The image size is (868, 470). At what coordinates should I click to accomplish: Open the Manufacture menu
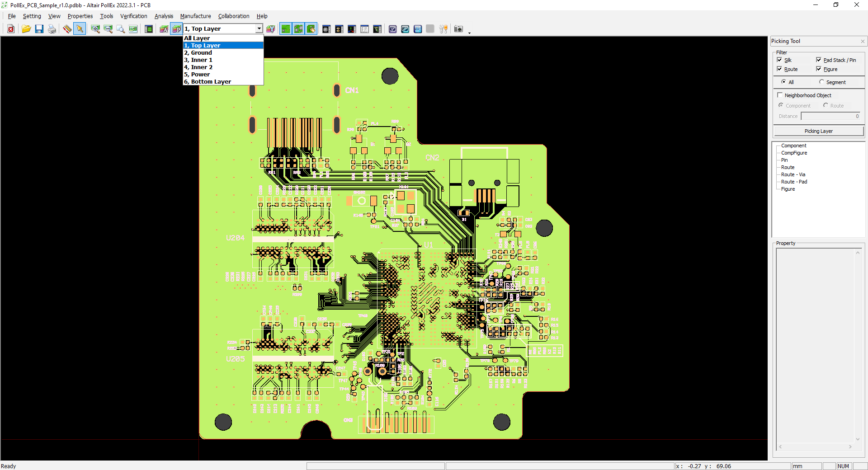coord(195,16)
